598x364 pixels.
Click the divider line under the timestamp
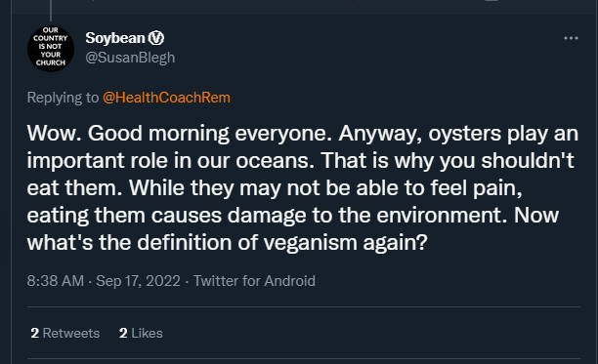[304, 306]
